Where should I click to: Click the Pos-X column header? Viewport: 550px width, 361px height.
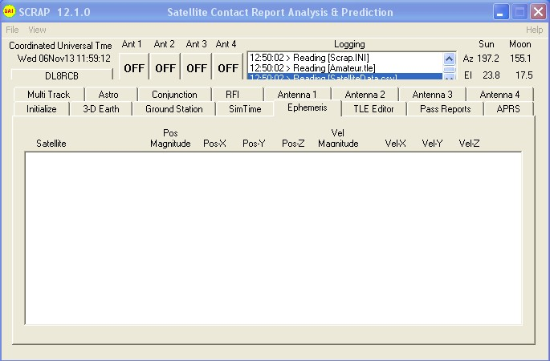tap(215, 143)
